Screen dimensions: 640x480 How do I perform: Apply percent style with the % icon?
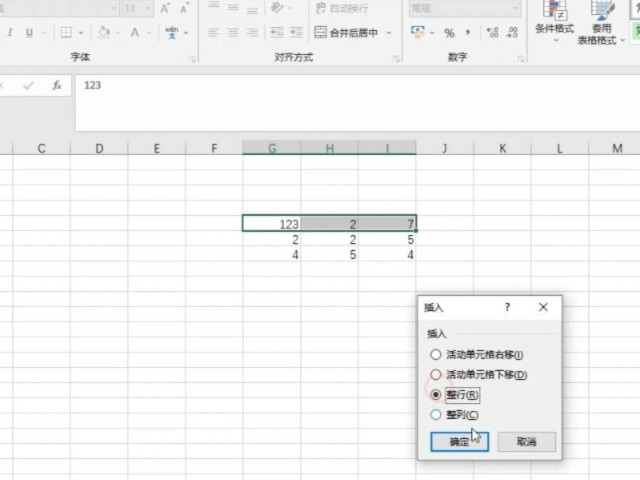[x=449, y=33]
